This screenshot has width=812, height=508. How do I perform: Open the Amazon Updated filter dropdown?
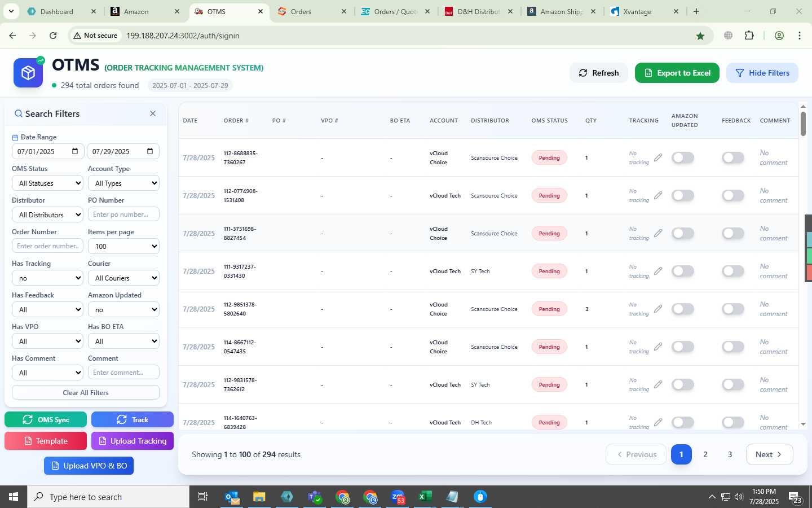(x=123, y=309)
